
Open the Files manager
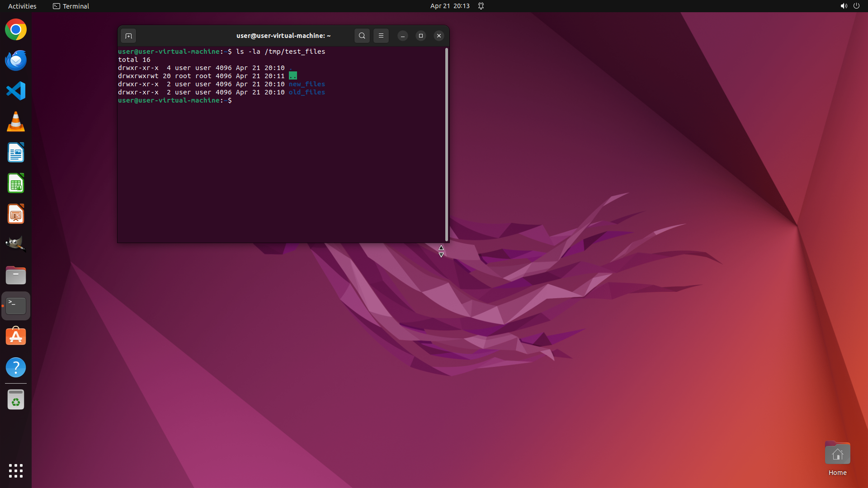click(x=16, y=275)
